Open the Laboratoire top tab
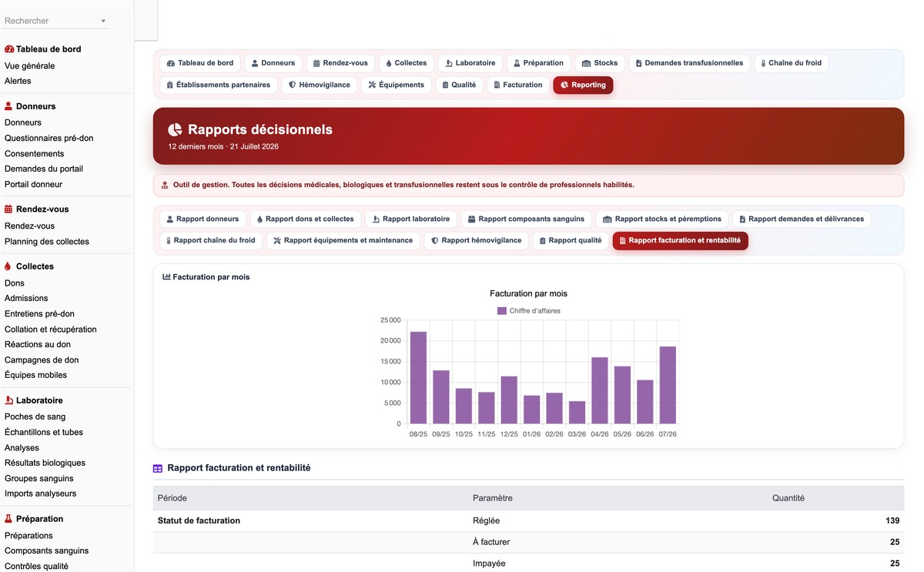The height and width of the screenshot is (572, 924). [470, 63]
